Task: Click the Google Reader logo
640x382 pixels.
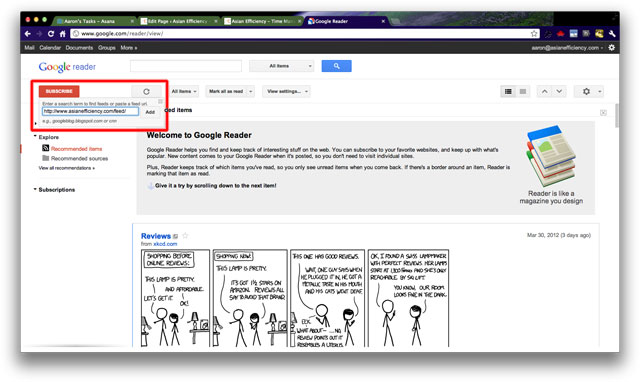Action: 67,67
